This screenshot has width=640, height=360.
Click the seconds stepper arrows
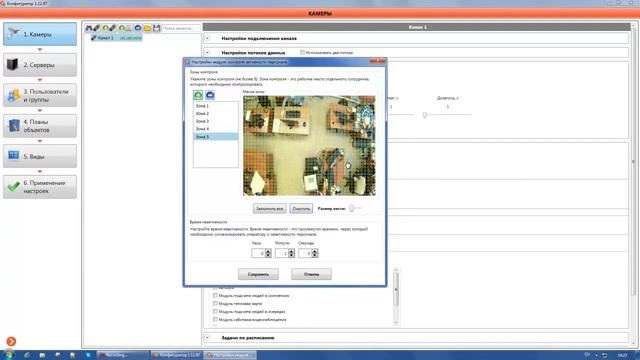315,253
